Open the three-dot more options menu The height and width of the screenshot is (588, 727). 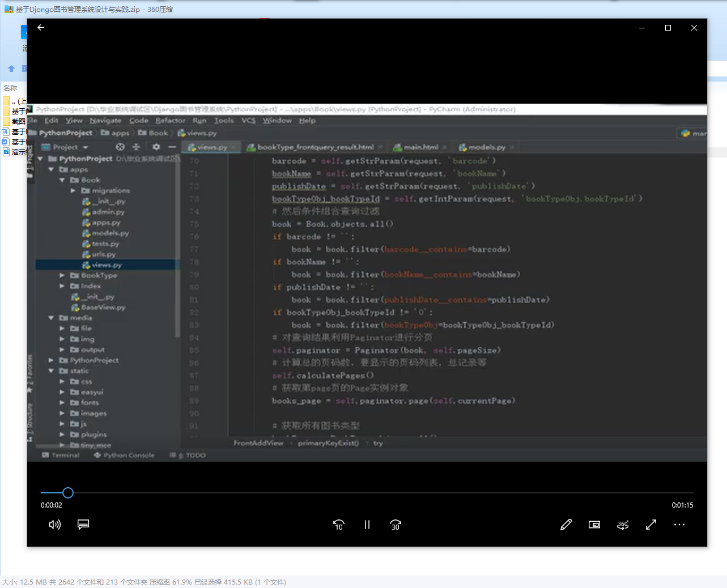679,525
